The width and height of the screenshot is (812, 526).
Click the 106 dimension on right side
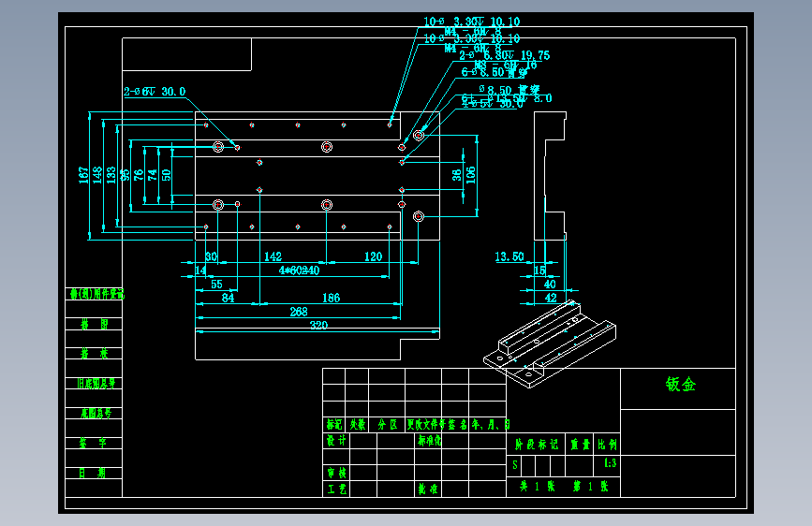pos(470,175)
